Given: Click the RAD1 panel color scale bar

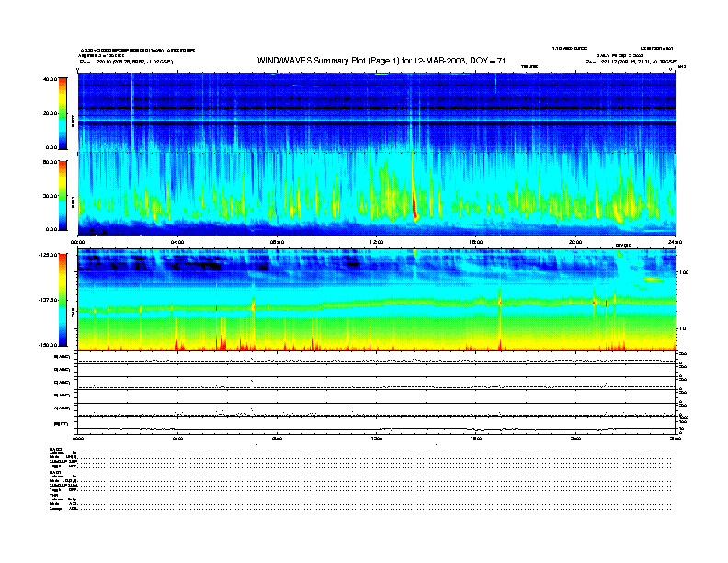Looking at the screenshot, I should click(63, 195).
